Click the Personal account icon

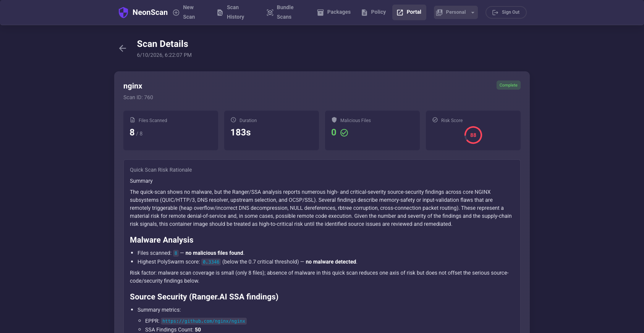coord(439,13)
